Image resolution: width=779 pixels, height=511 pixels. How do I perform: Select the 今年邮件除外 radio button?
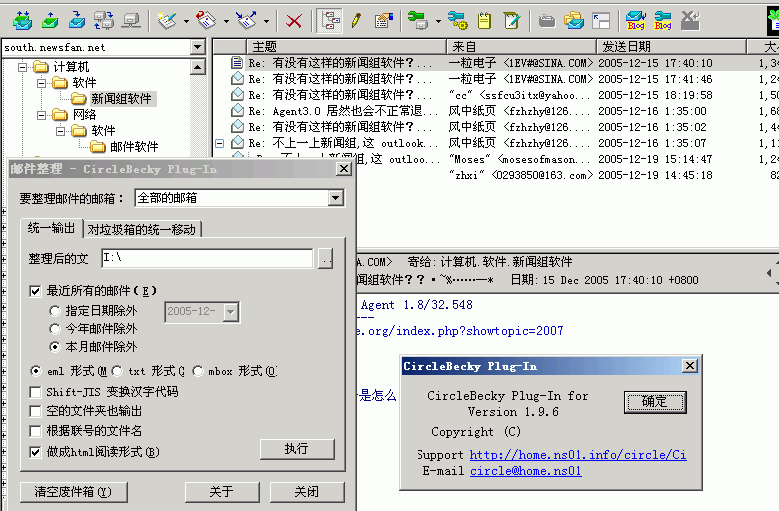(55, 329)
